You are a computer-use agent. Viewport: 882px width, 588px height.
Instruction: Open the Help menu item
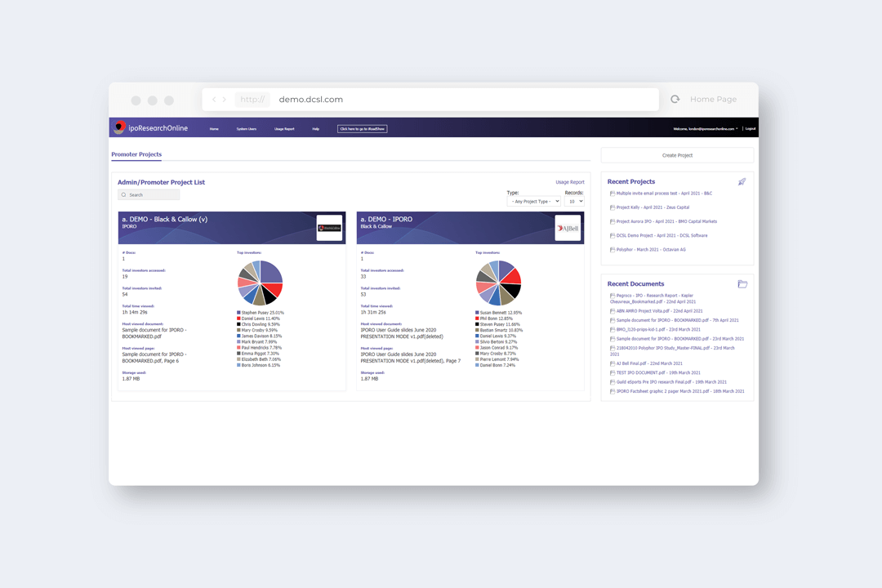click(315, 129)
